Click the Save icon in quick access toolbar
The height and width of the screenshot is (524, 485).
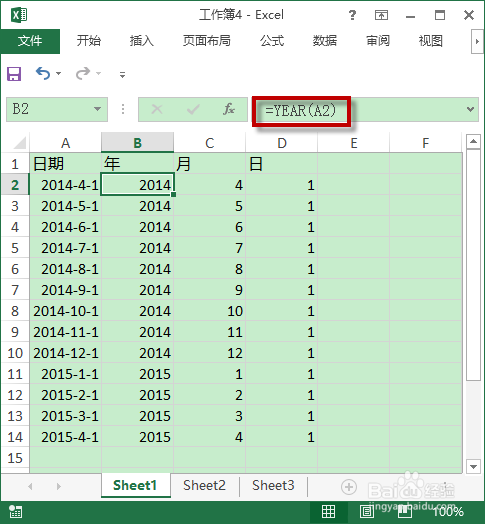point(14,74)
